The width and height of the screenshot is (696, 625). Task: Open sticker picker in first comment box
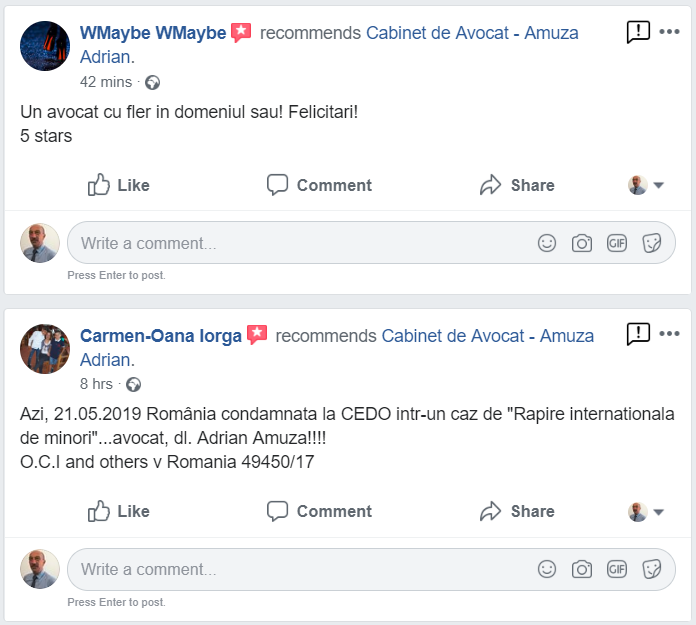[651, 243]
